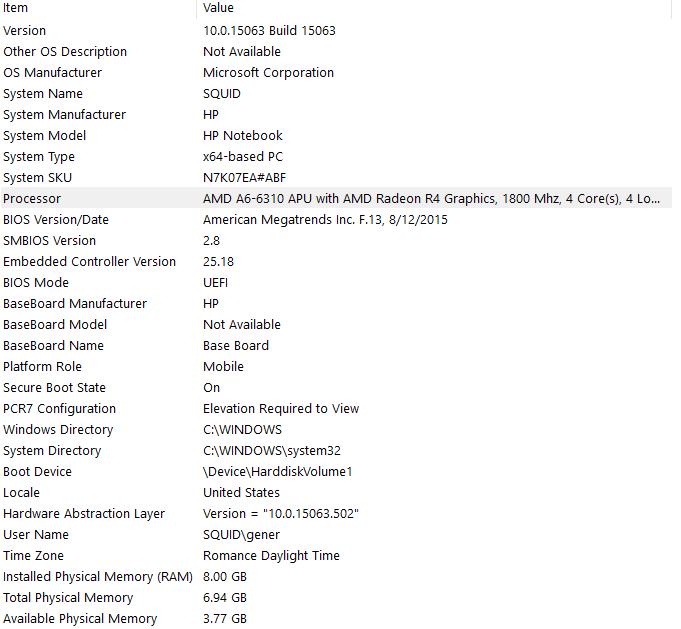Select the User Name row label
Image resolution: width=681 pixels, height=629 pixels.
tap(36, 535)
